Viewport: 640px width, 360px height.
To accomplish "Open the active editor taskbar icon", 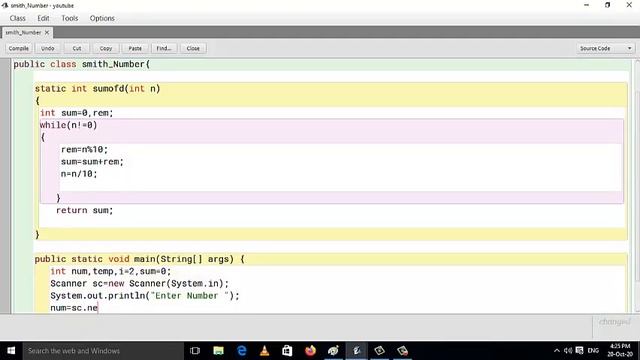I will pos(356,351).
